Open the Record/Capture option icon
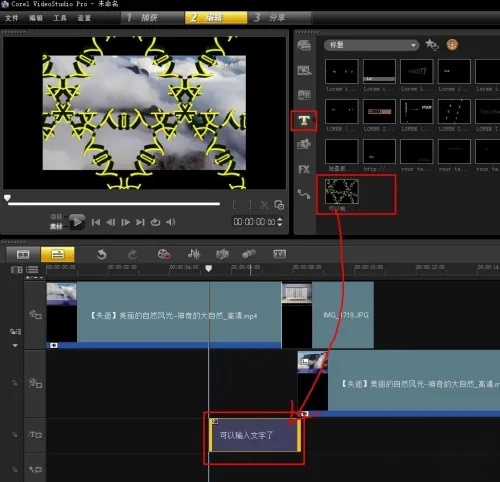The height and width of the screenshot is (482, 500). coord(164,254)
